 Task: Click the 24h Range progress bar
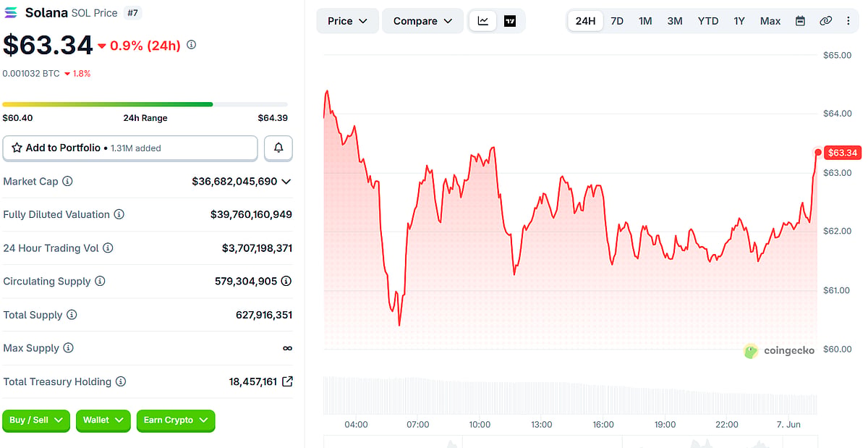pyautogui.click(x=145, y=104)
